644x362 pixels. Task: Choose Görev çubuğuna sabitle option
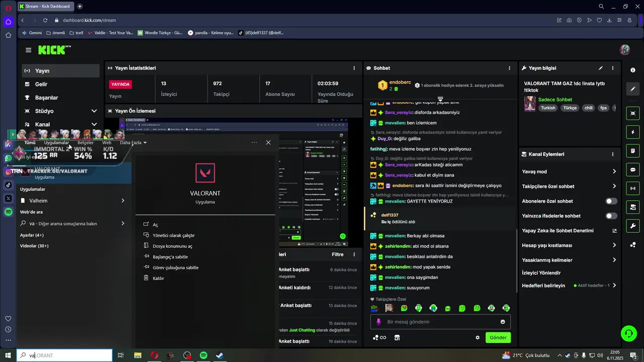[176, 267]
